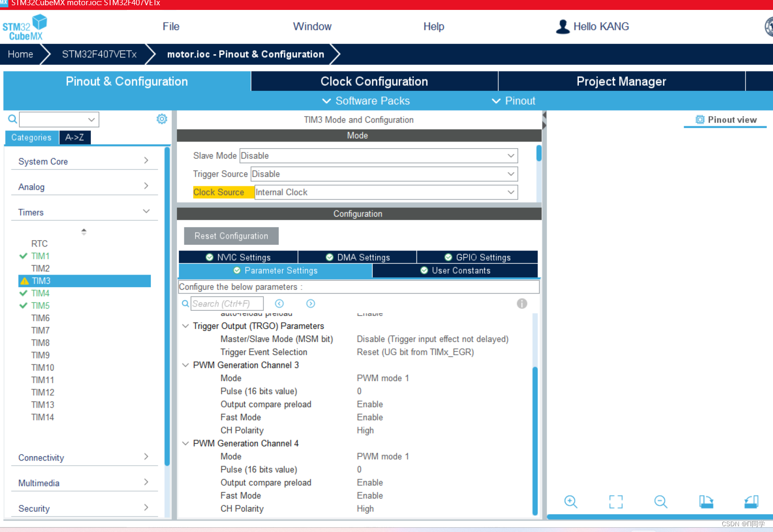This screenshot has width=773, height=532.
Task: Click the parameter list vertical scrollbar
Action: 535,441
